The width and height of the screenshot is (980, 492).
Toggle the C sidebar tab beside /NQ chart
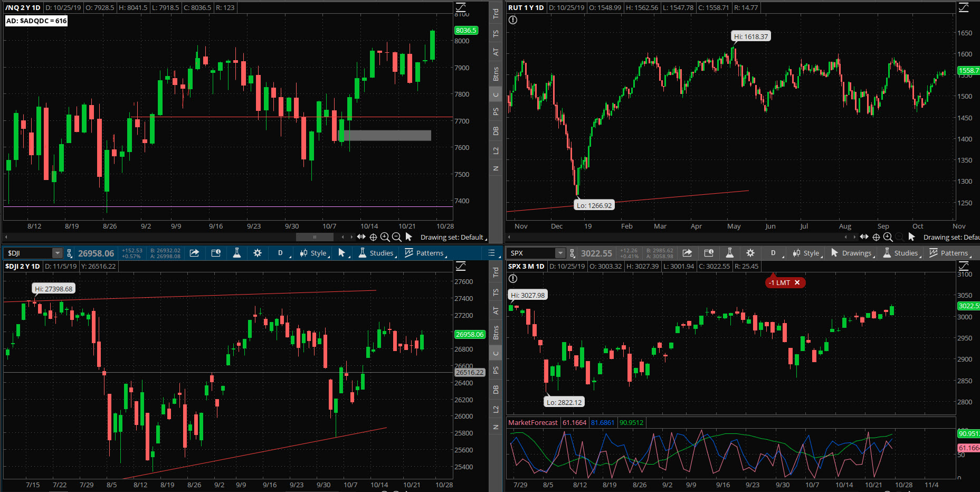(496, 95)
